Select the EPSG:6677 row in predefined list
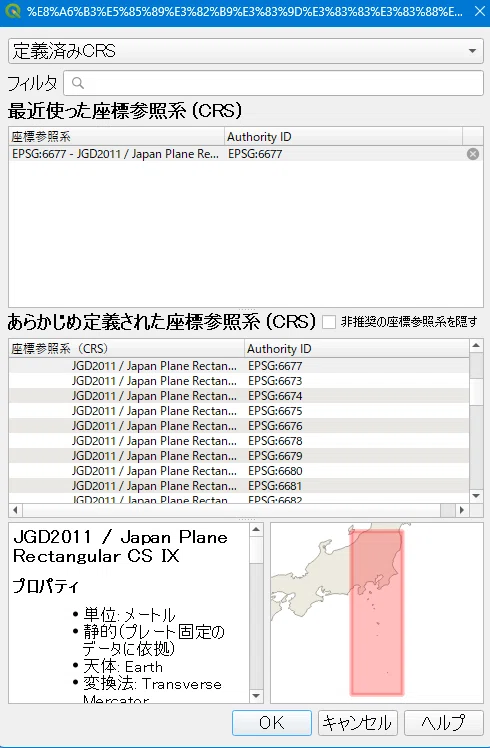Viewport: 490px width, 748px height. click(239, 366)
